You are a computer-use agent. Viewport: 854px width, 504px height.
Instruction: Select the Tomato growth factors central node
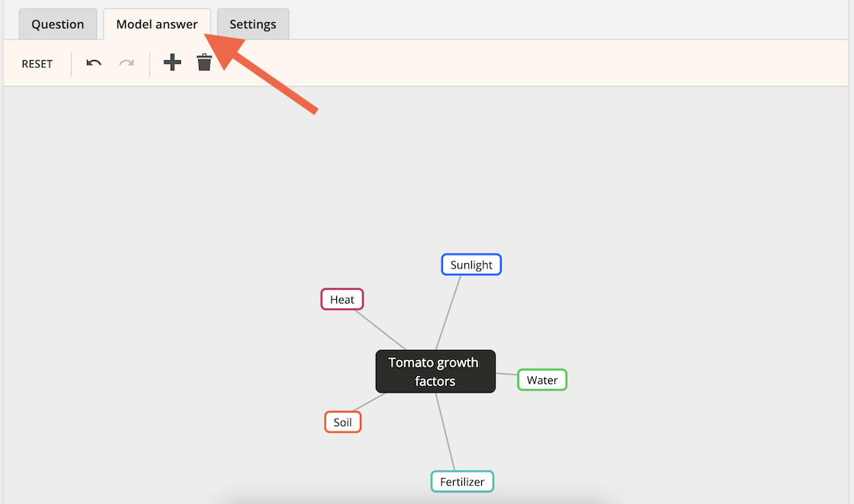pos(435,371)
